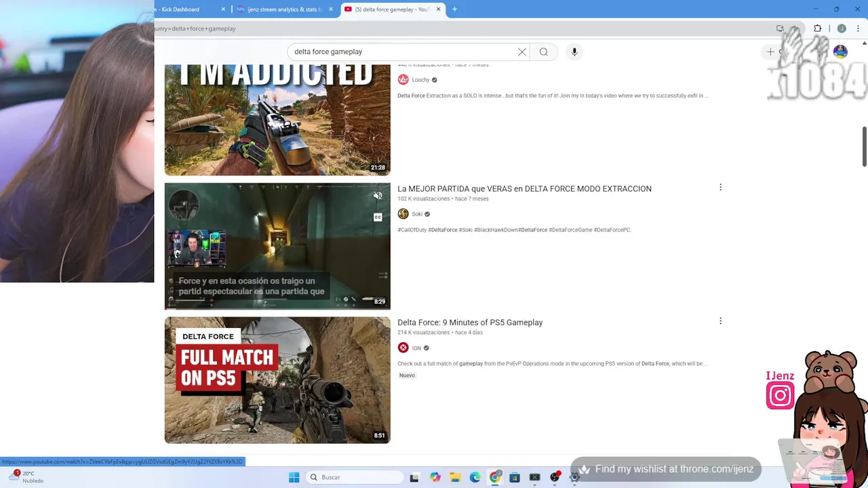This screenshot has height=488, width=868.
Task: Select the delta force gameplay YouTube tab
Action: 392,9
